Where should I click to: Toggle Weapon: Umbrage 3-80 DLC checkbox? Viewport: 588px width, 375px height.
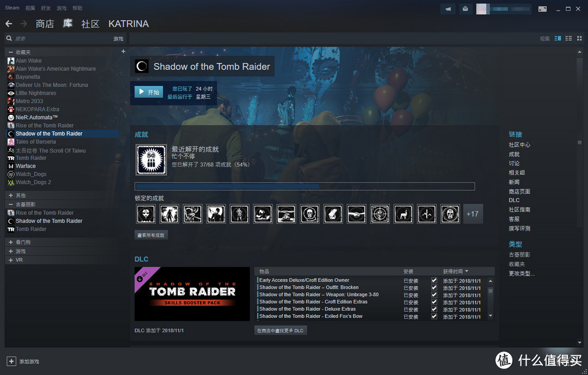pyautogui.click(x=434, y=294)
